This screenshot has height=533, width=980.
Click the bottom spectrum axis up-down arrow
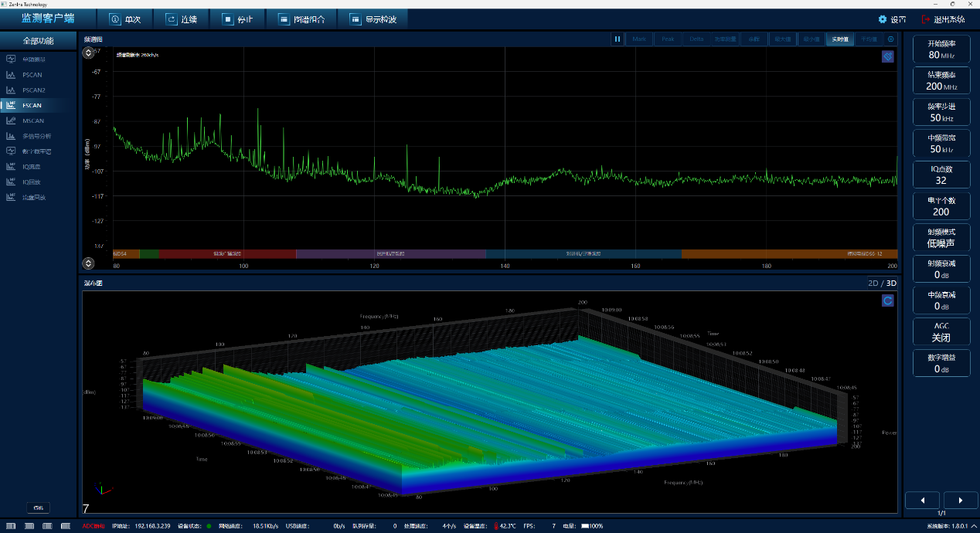click(88, 263)
